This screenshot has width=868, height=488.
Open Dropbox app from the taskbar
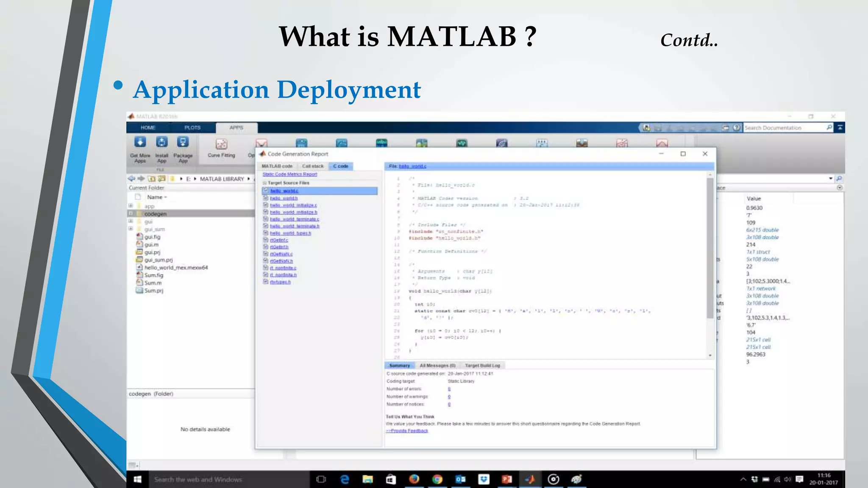point(484,479)
